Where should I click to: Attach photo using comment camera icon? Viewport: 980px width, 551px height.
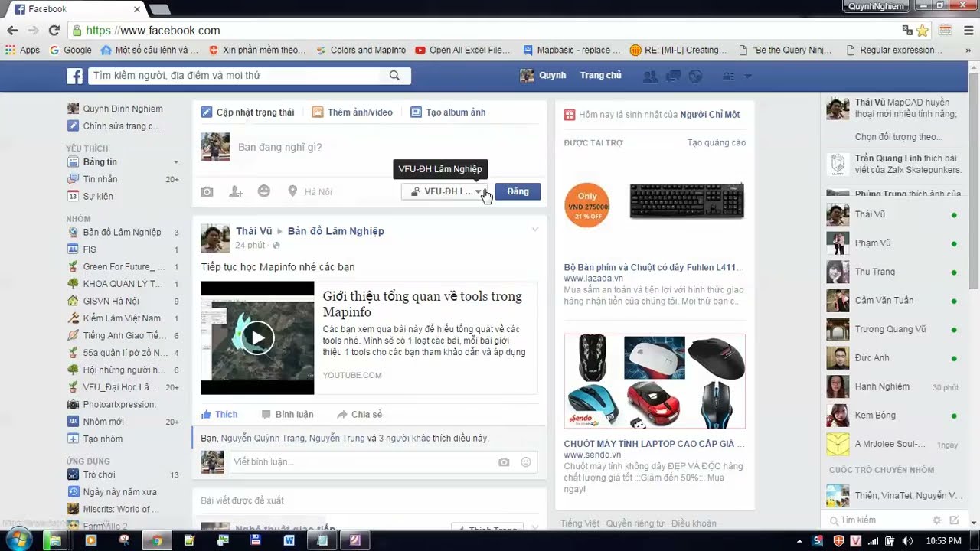504,462
